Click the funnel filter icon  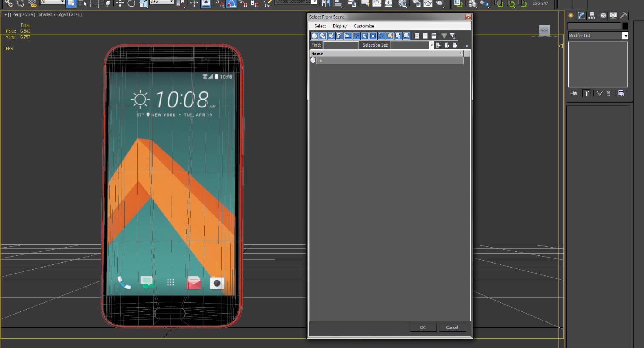[x=444, y=36]
